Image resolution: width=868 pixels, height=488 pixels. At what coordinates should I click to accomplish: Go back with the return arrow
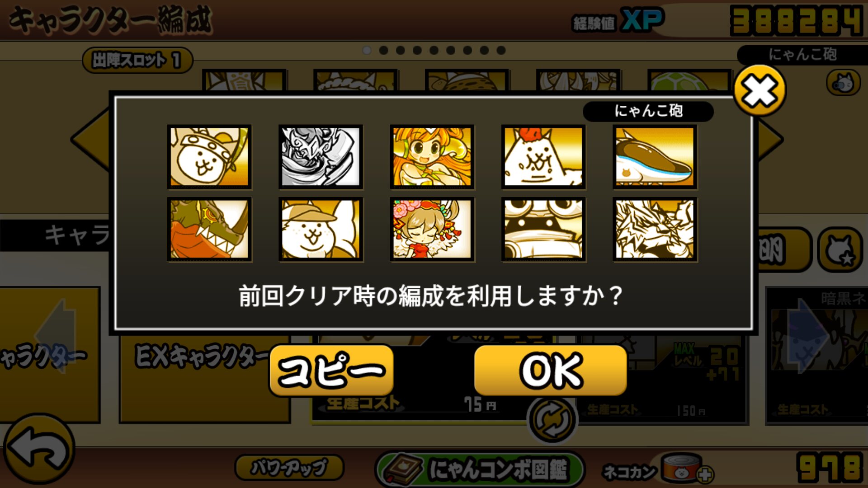click(40, 449)
